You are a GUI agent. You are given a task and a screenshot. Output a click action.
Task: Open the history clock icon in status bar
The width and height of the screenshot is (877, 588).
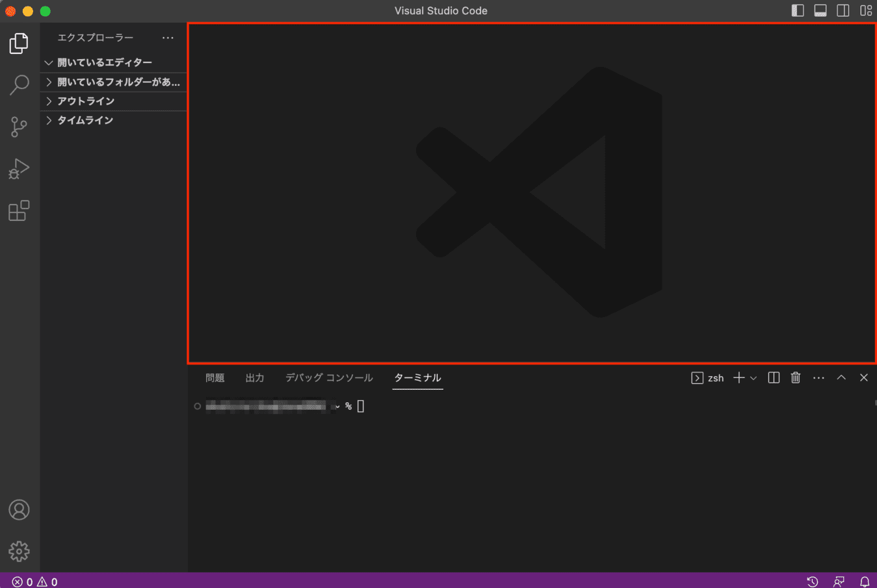point(813,582)
